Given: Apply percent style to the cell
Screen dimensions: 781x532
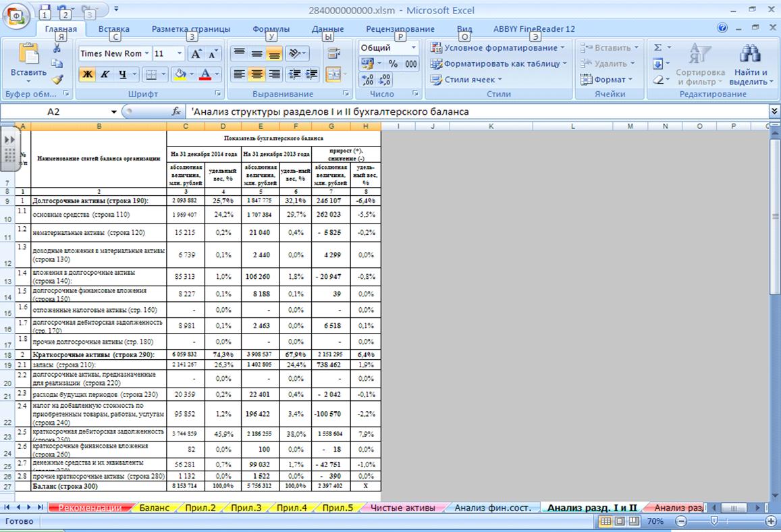Looking at the screenshot, I should tap(393, 63).
